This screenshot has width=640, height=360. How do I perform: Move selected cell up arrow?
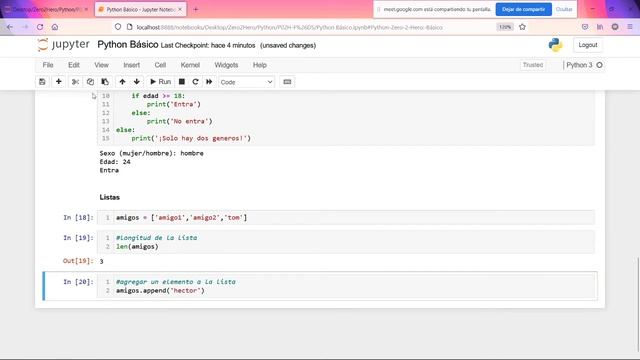[x=122, y=82]
